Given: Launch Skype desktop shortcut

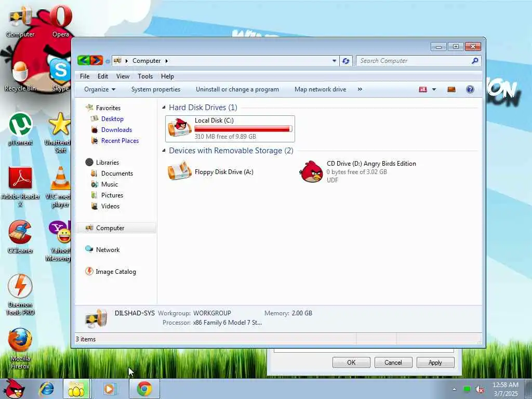Looking at the screenshot, I should pos(60,75).
